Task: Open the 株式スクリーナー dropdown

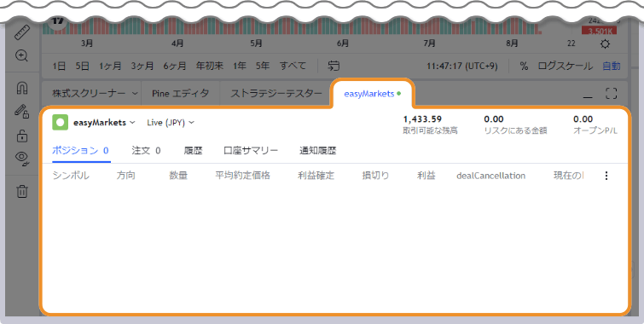Action: (x=95, y=94)
